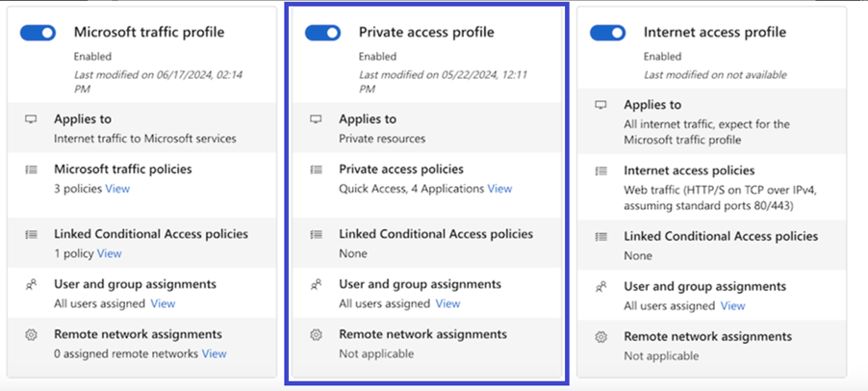The image size is (868, 391).
Task: Select the Private access profile heading
Action: [425, 33]
